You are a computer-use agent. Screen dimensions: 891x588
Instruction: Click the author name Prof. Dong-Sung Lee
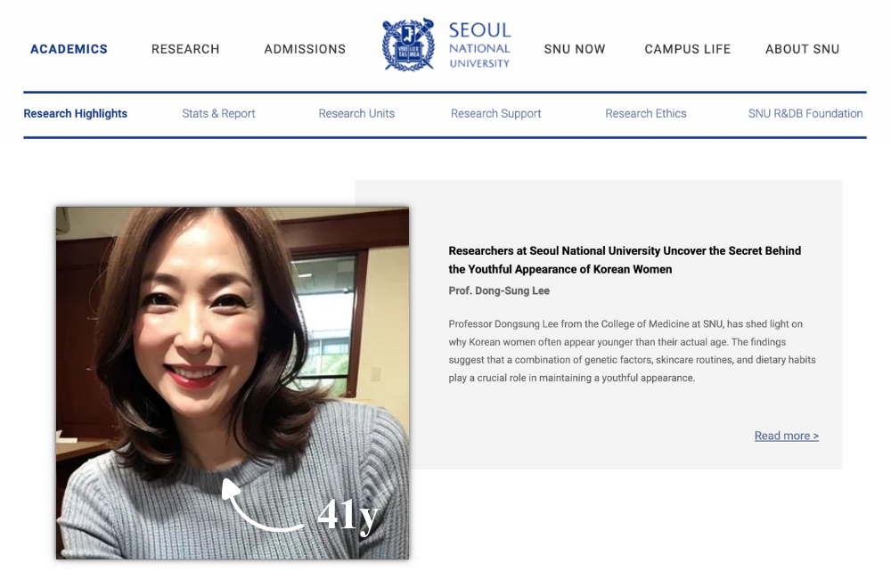(499, 291)
